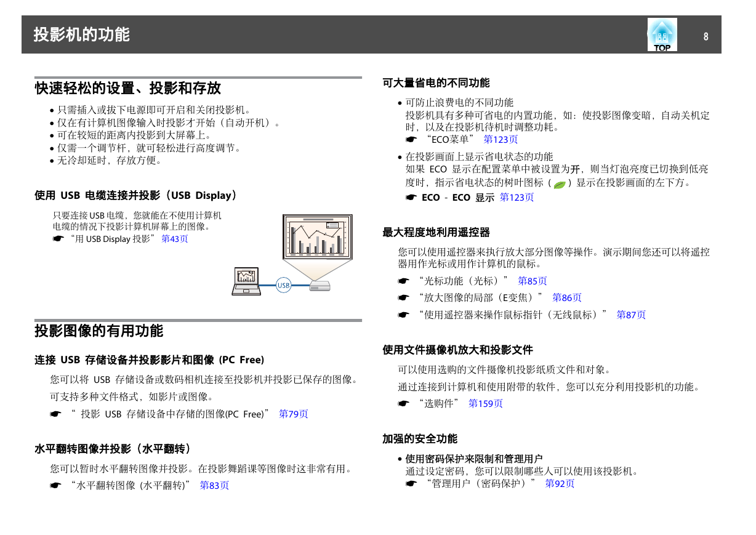Open link 第87页 for wireless mouse
756x535 pixels.
632,315
